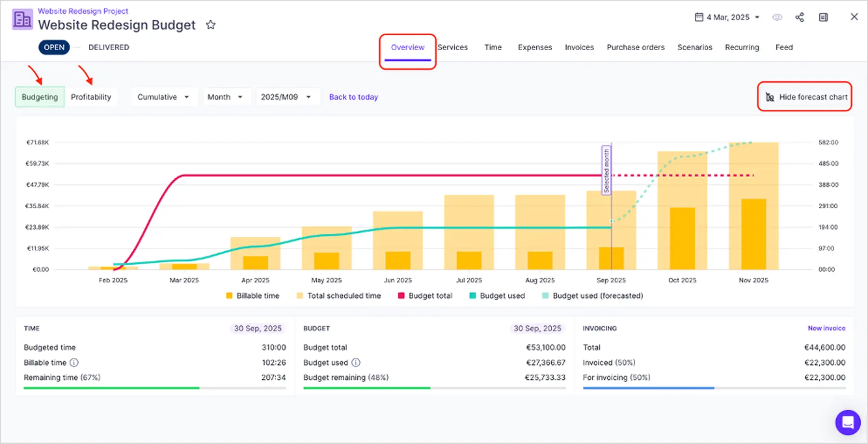Go to the Services tab
The image size is (868, 444).
[453, 47]
